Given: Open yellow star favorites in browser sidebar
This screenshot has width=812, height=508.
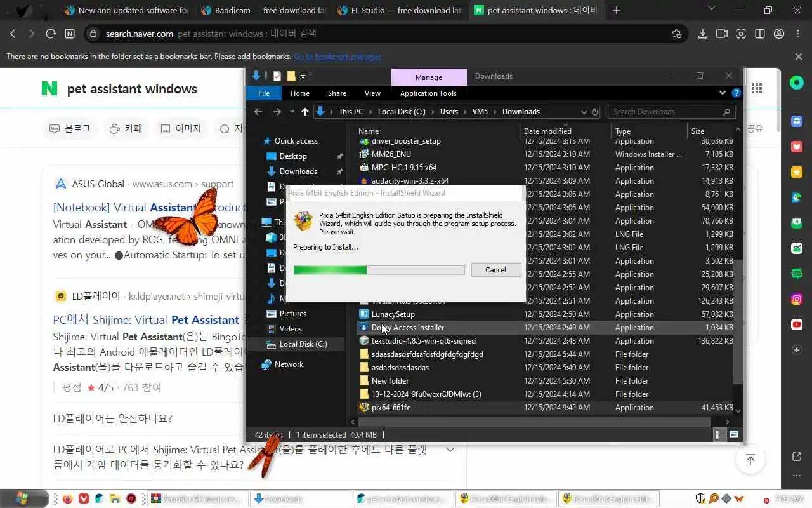Looking at the screenshot, I should (797, 172).
